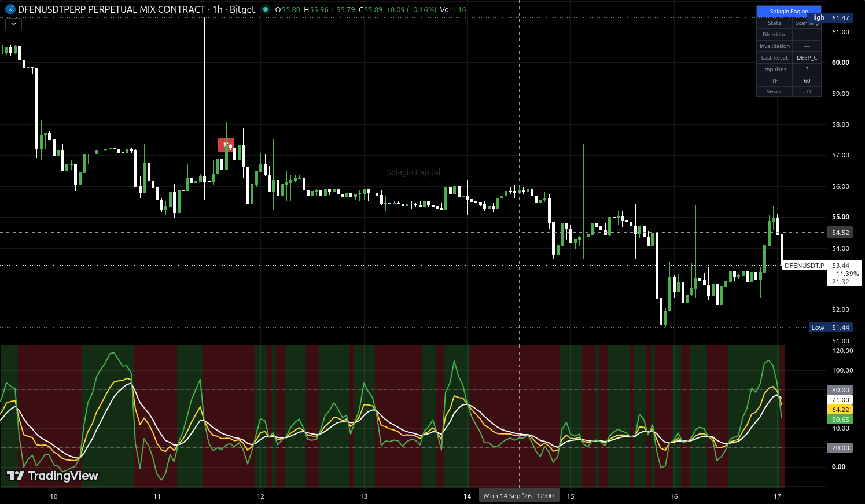The height and width of the screenshot is (504, 865).
Task: Select the State row label
Action: 774,23
